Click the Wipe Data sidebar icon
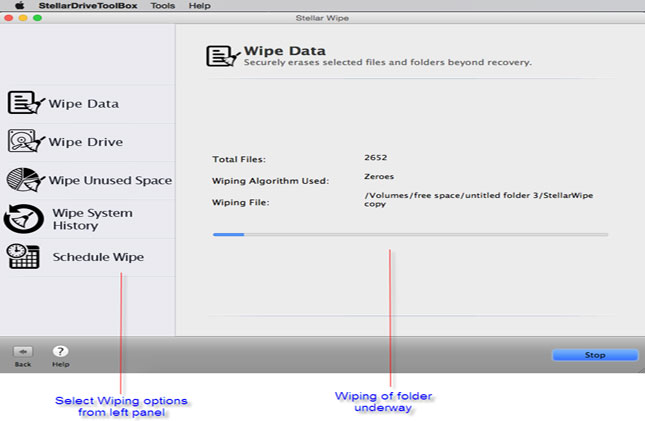The image size is (645, 421). point(26,102)
